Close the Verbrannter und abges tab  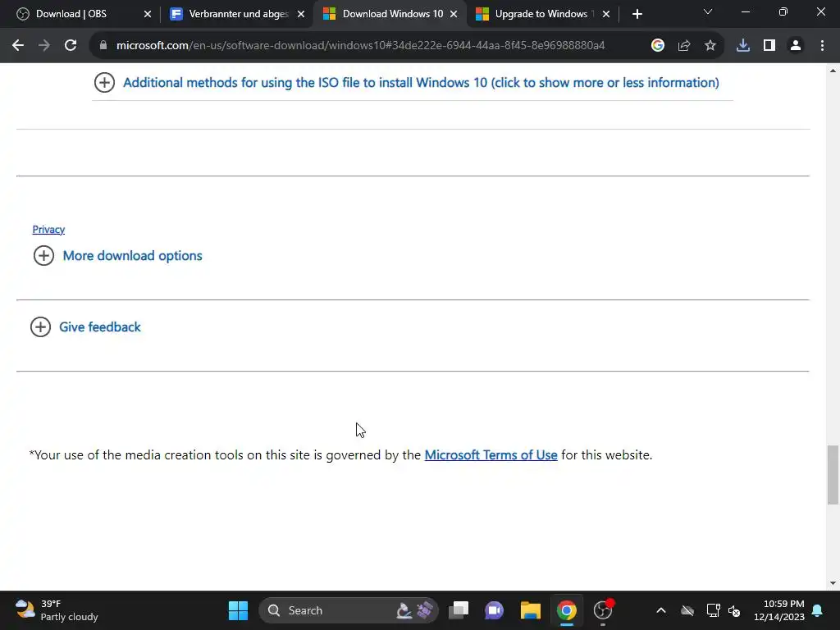[x=301, y=14]
